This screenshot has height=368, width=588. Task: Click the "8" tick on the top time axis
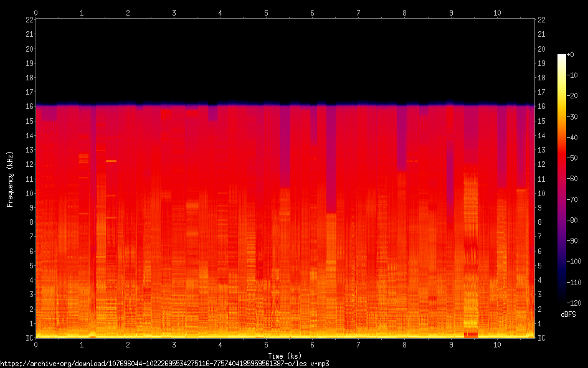pos(405,13)
